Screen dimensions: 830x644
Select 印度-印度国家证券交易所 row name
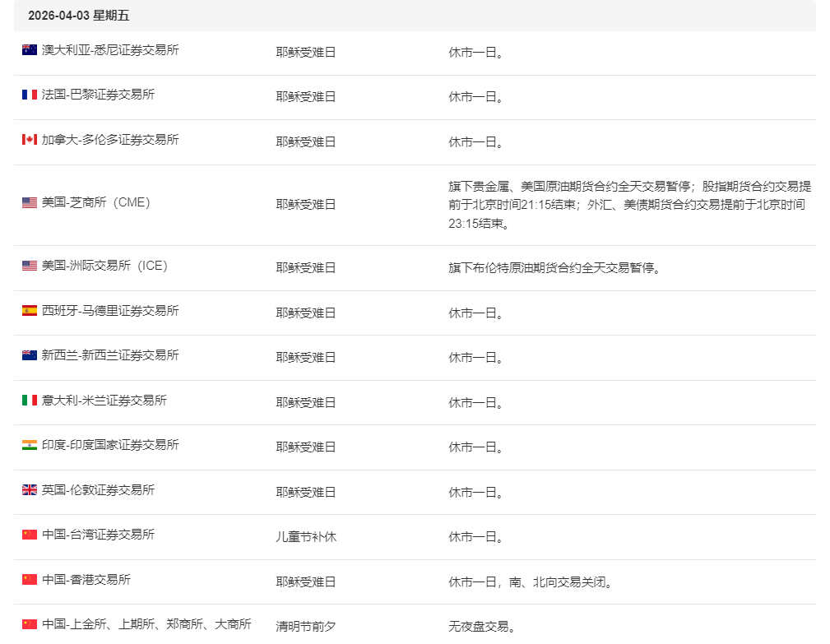tap(110, 444)
